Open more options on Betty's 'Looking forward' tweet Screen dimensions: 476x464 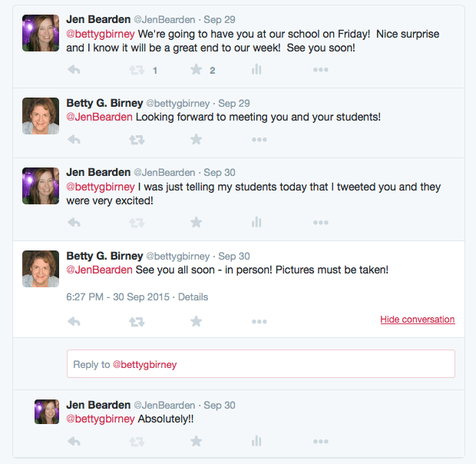point(259,140)
